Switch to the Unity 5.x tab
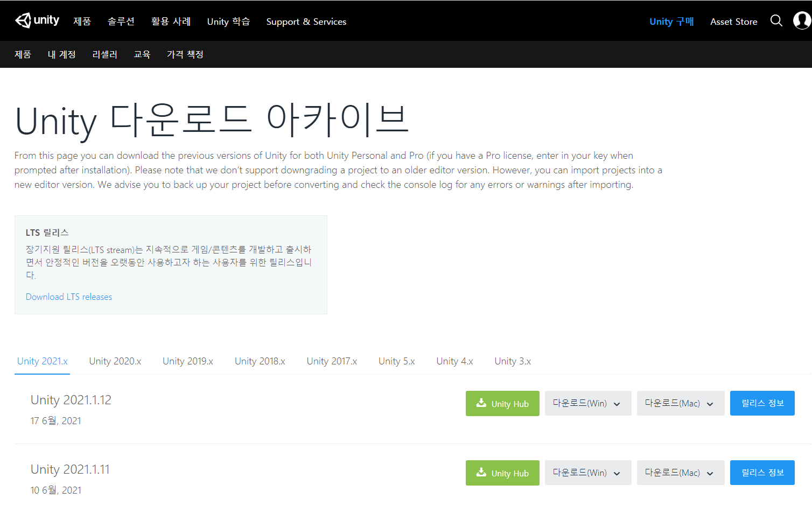The image size is (812, 506). 397,361
